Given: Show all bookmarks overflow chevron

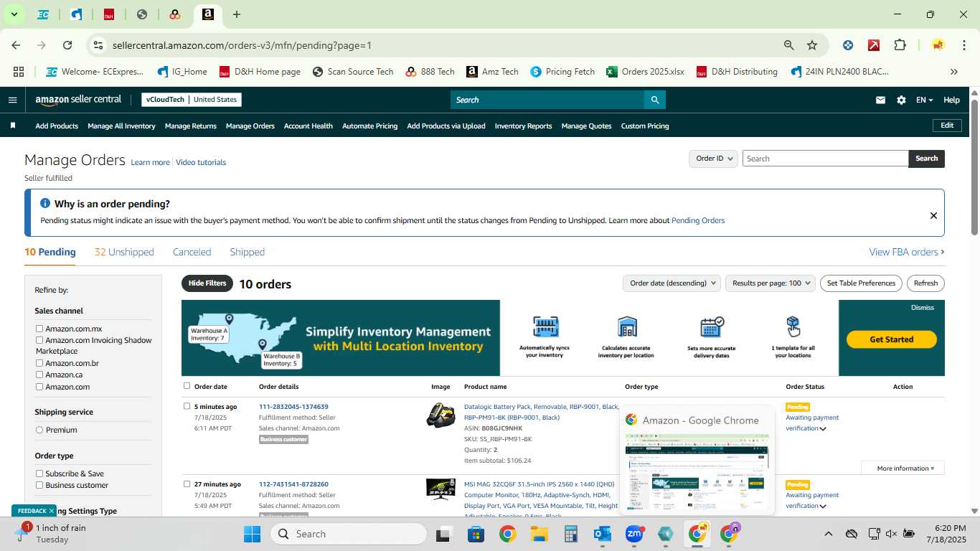Looking at the screenshot, I should 953,72.
